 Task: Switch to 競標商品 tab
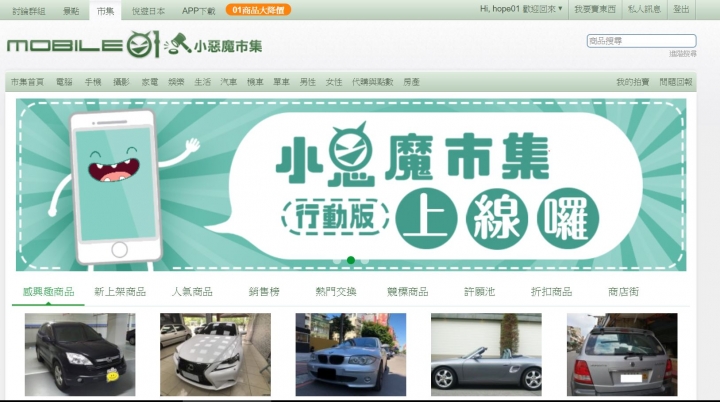pyautogui.click(x=407, y=291)
